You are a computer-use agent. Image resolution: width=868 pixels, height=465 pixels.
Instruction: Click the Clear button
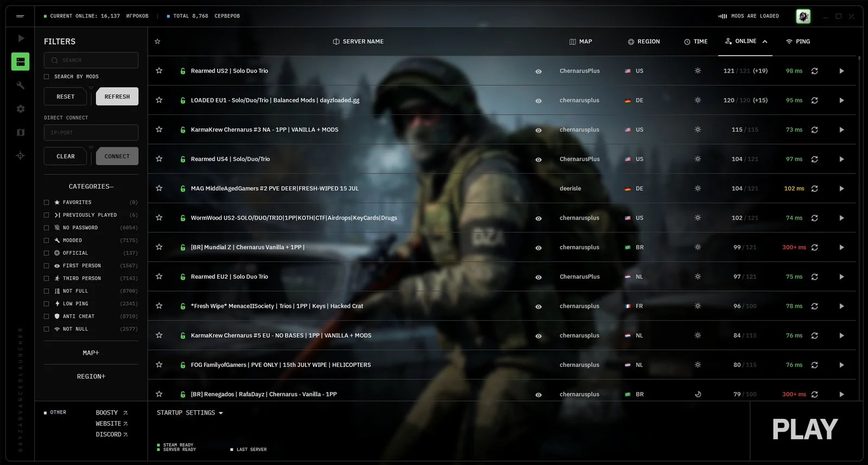66,156
